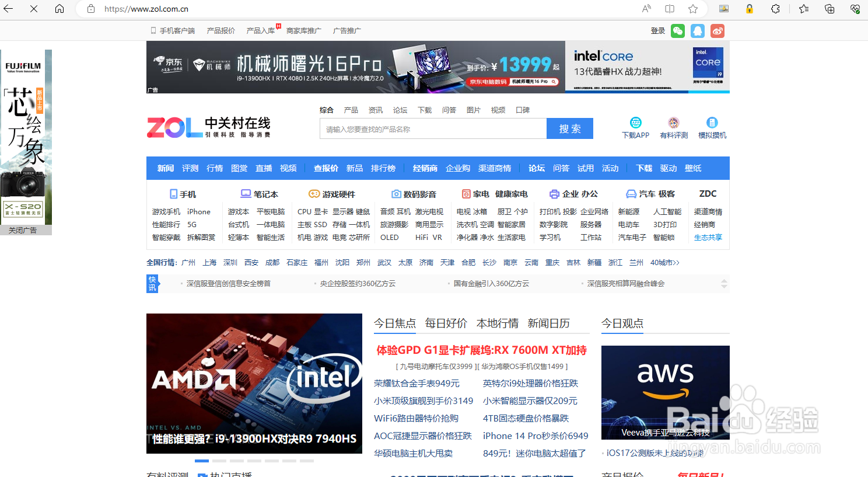
Task: Open iPhone 14 Pro秒杀价6949 article
Action: [x=535, y=436]
